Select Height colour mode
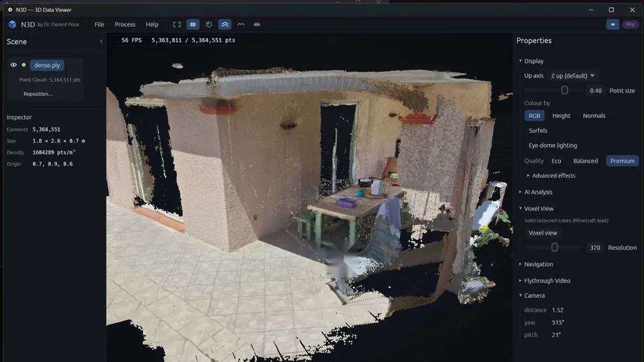The height and width of the screenshot is (362, 644). click(561, 116)
